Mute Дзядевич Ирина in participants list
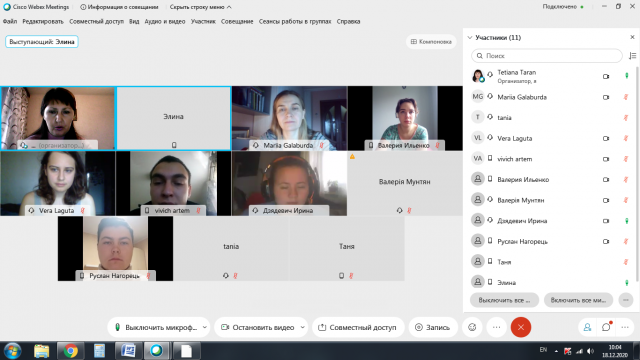This screenshot has height=360, width=640. (x=627, y=221)
